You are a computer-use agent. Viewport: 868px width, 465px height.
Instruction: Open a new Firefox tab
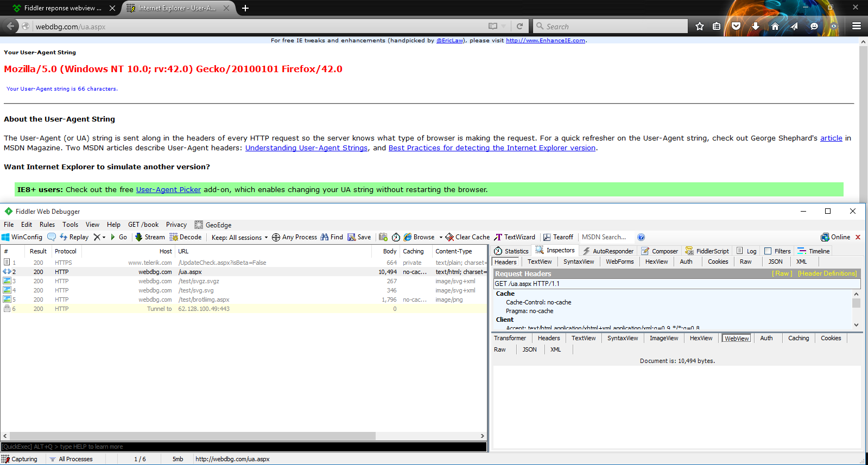point(245,8)
